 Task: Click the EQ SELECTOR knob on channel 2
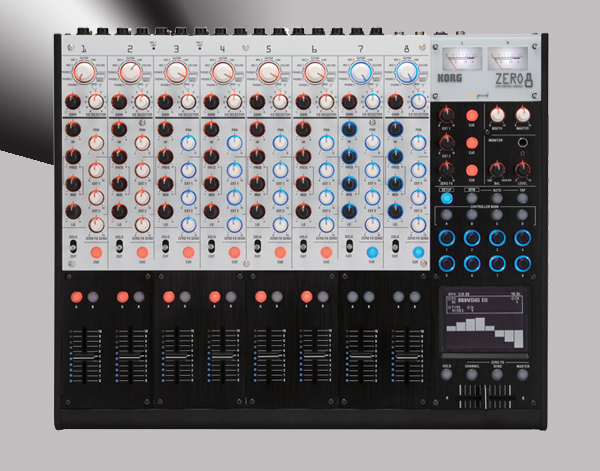coord(141,101)
